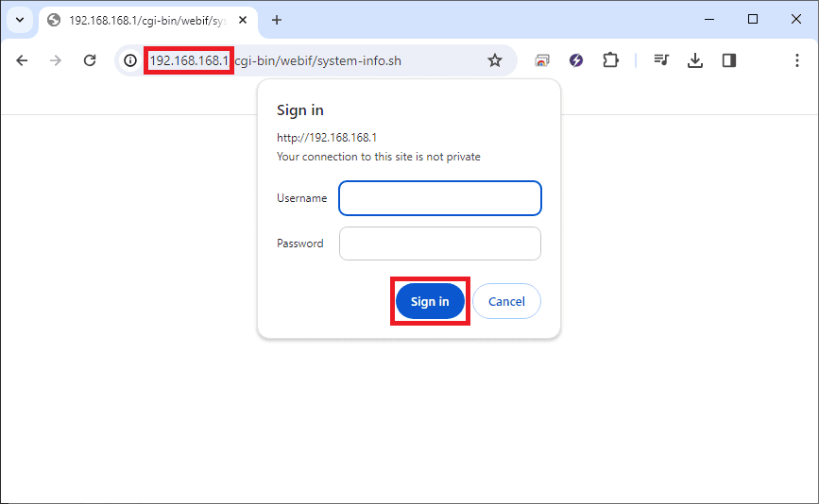This screenshot has height=504, width=819.
Task: Click the Sign in button
Action: (430, 301)
